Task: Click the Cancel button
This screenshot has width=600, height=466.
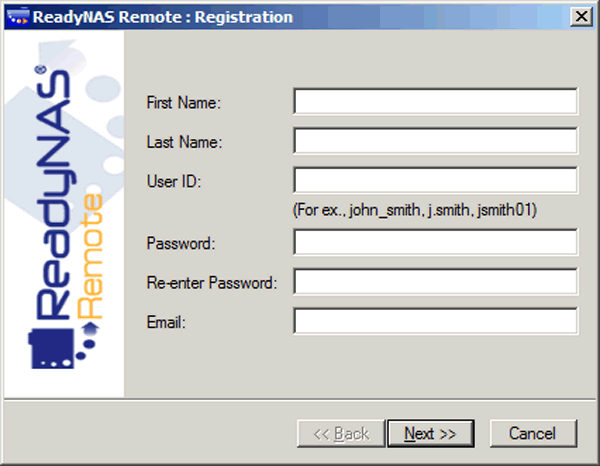Action: (533, 433)
